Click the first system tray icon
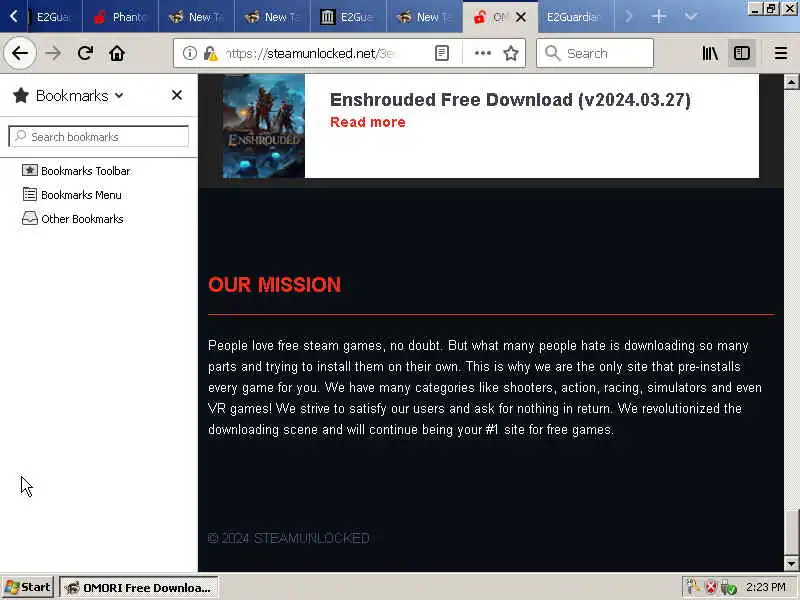800x600 pixels. (x=693, y=587)
